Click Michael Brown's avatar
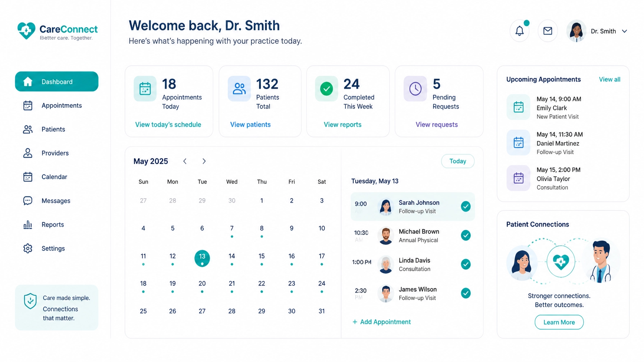Image resolution: width=644 pixels, height=362 pixels. pyautogui.click(x=386, y=236)
